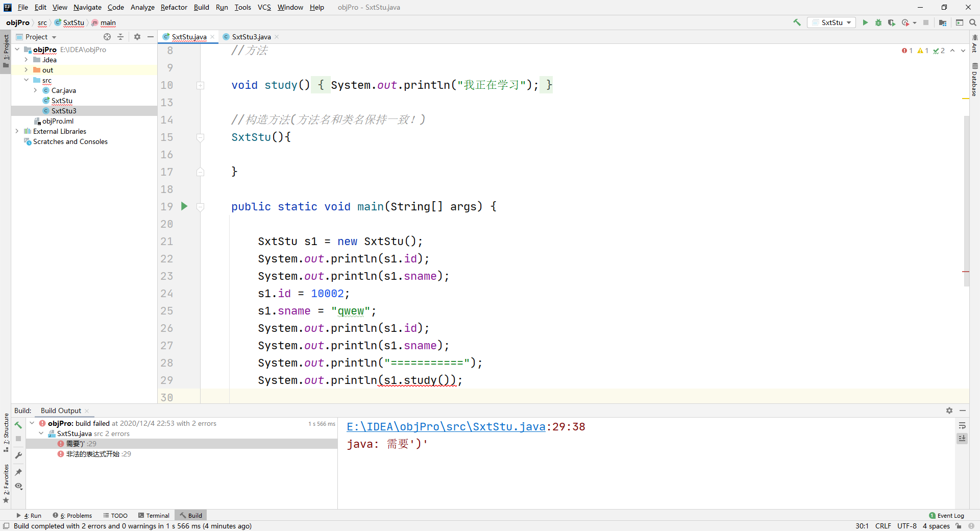The image size is (980, 531).
Task: Expand the folded study() method at line 10
Action: [201, 85]
